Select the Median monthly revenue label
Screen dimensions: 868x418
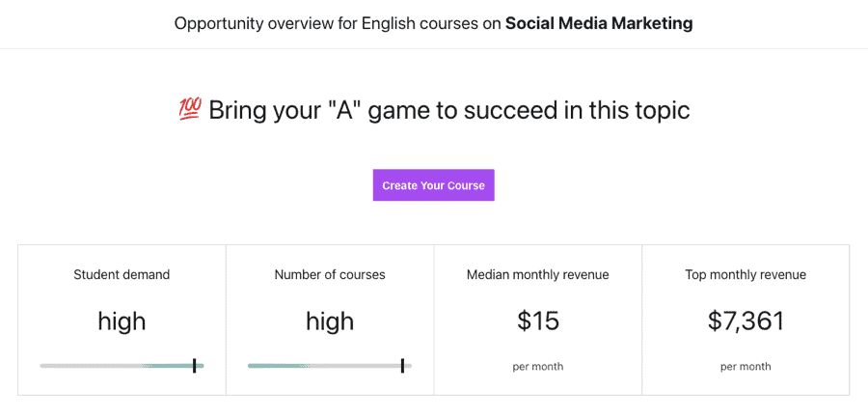[537, 275]
